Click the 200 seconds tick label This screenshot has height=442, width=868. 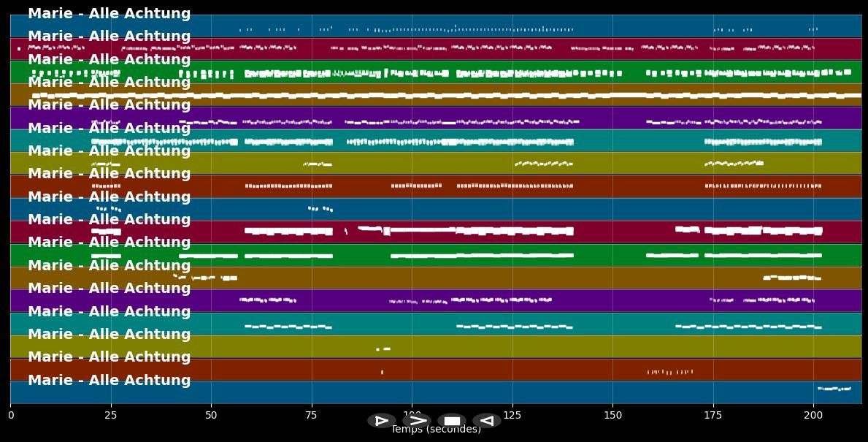pyautogui.click(x=813, y=415)
